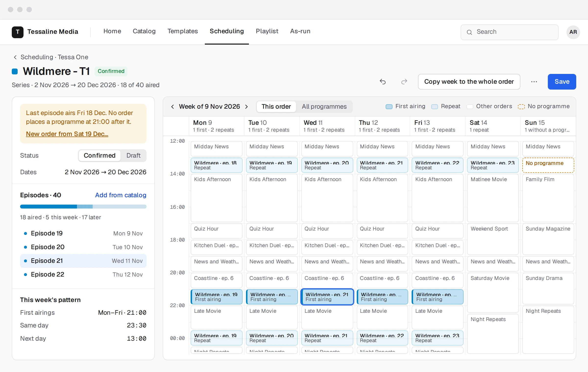Open the As-run tab
Viewport: 588px width, 372px height.
(300, 31)
